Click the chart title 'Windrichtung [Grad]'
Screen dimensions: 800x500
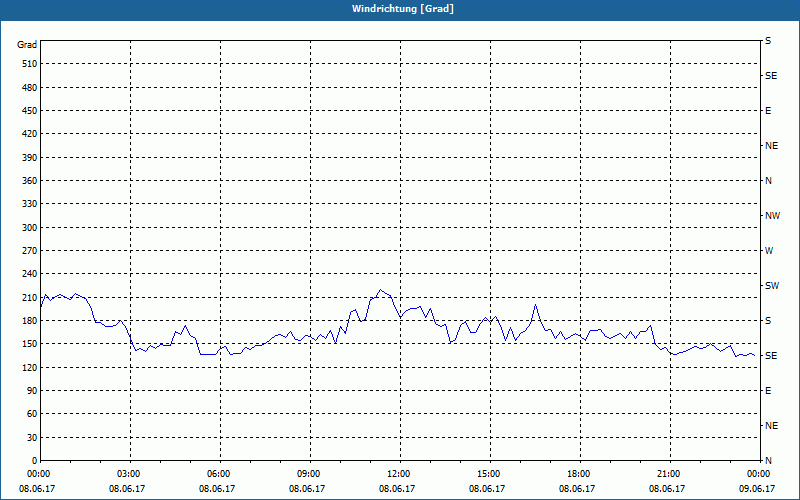click(x=403, y=9)
